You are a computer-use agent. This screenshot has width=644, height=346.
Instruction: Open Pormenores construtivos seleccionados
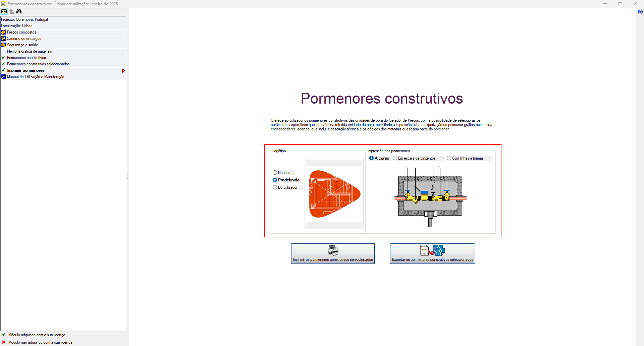click(x=63, y=64)
